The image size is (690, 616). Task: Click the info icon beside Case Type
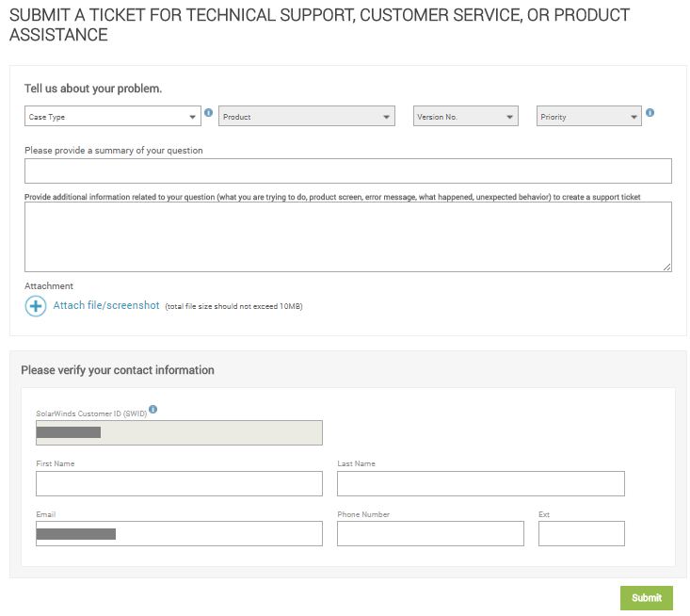point(208,113)
